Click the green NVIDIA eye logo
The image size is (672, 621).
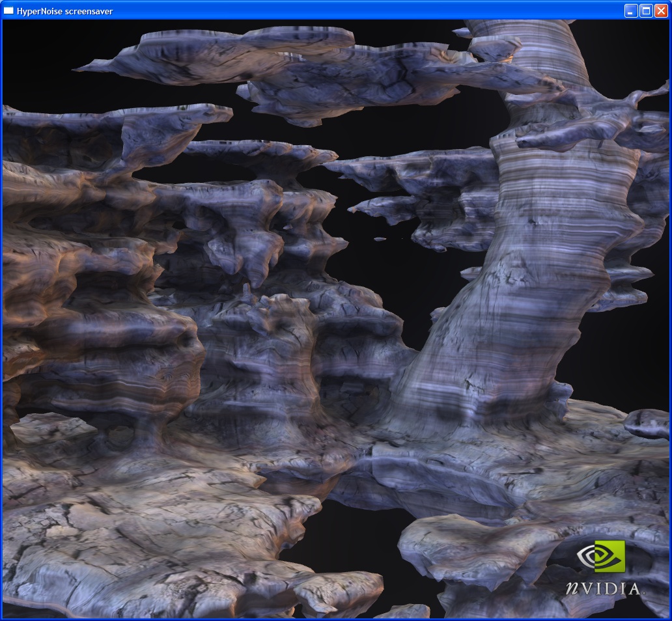coord(600,556)
